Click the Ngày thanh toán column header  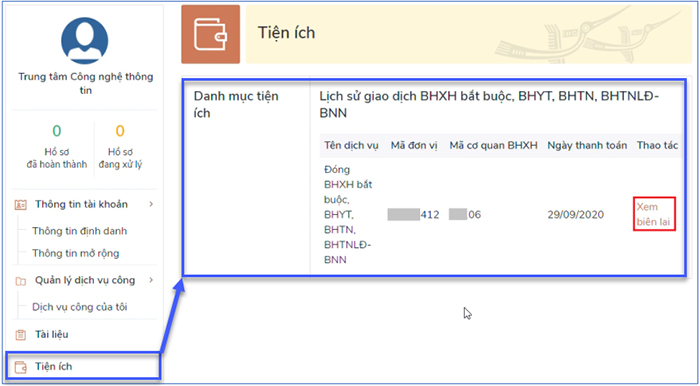click(x=588, y=145)
